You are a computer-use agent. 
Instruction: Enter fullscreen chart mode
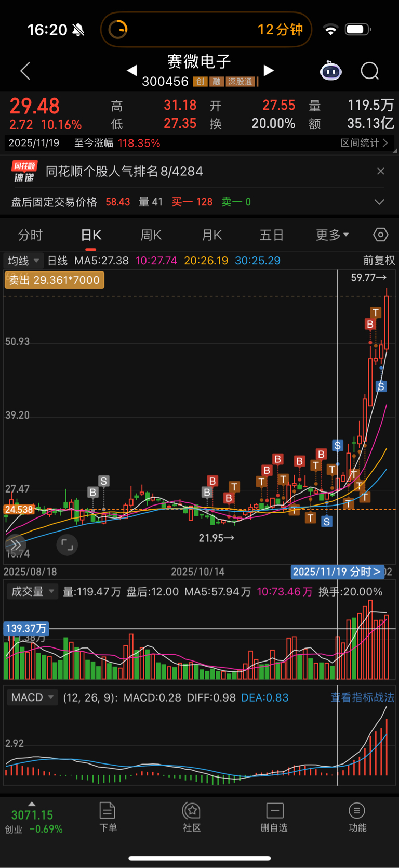coord(67,545)
